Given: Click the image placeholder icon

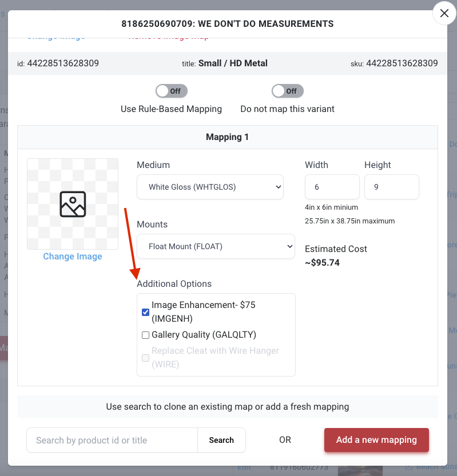Looking at the screenshot, I should coord(73,204).
